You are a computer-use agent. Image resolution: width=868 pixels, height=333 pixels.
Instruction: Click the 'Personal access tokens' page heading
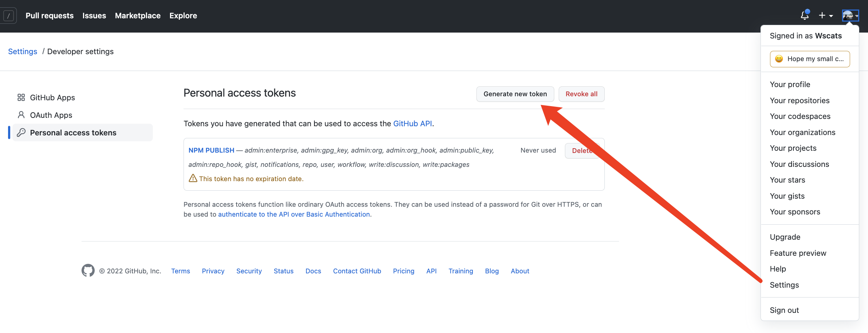click(239, 93)
